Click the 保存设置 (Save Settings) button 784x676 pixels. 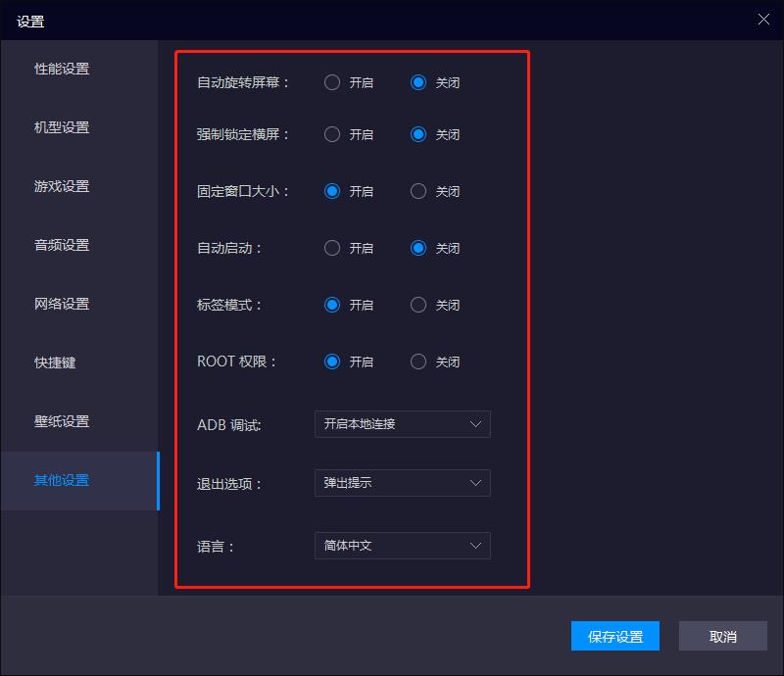pos(614,636)
